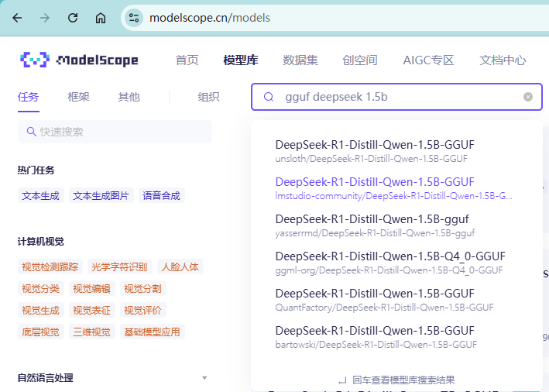Clear the search box with X icon

click(x=528, y=97)
